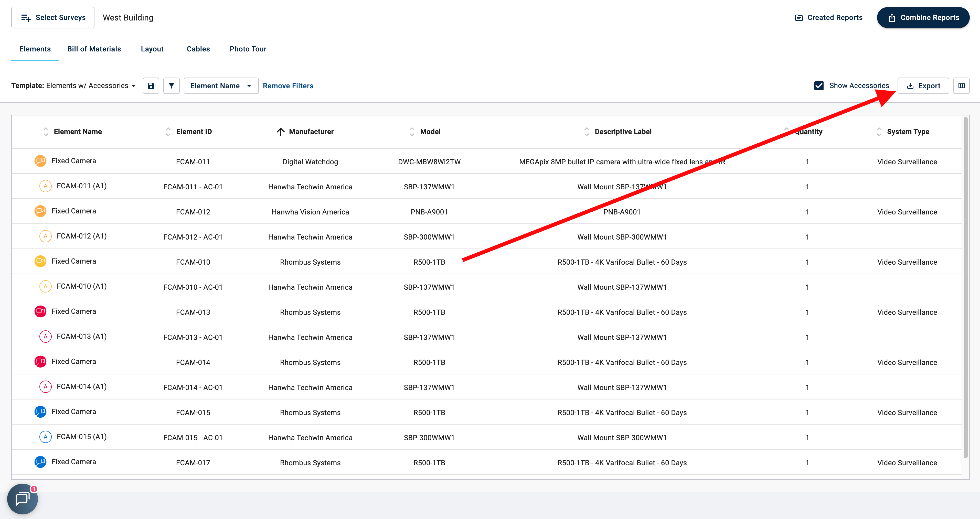The image size is (980, 519).
Task: Open the column layout icon button
Action: pyautogui.click(x=961, y=85)
